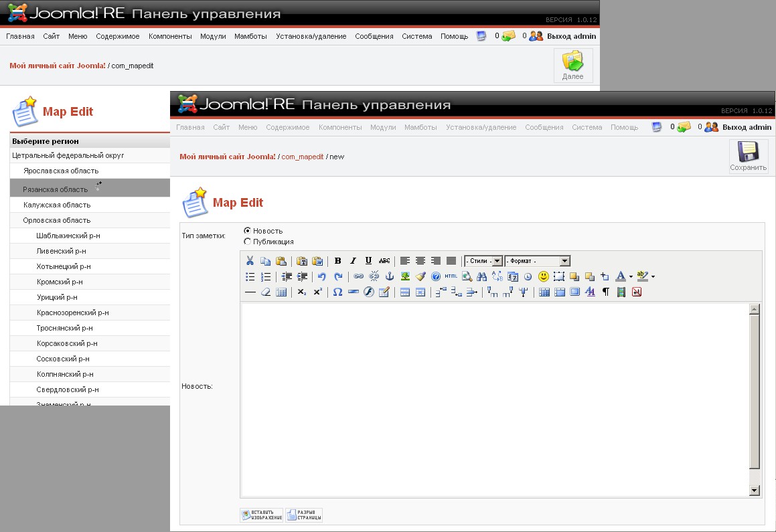Toggle bold formatting

(x=337, y=260)
